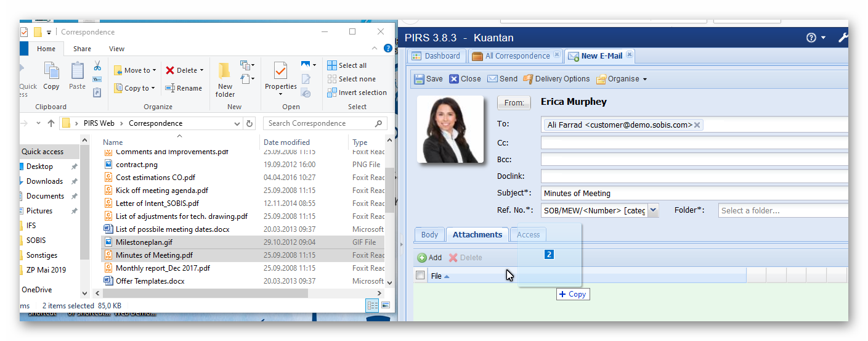Open the Move to dropdown
868x341 pixels.
coord(136,70)
